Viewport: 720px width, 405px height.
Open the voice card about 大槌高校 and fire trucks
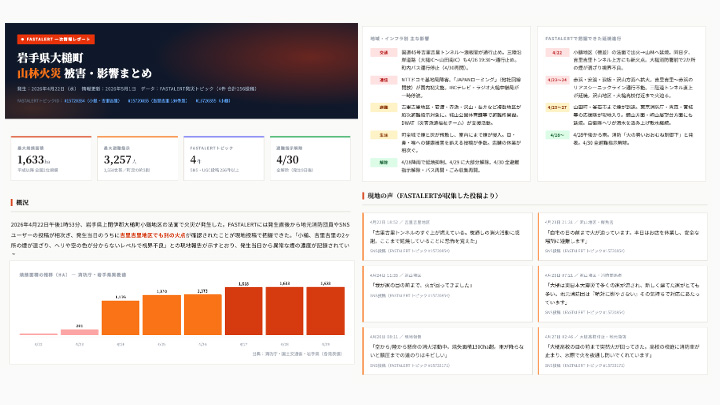pyautogui.click(x=623, y=351)
